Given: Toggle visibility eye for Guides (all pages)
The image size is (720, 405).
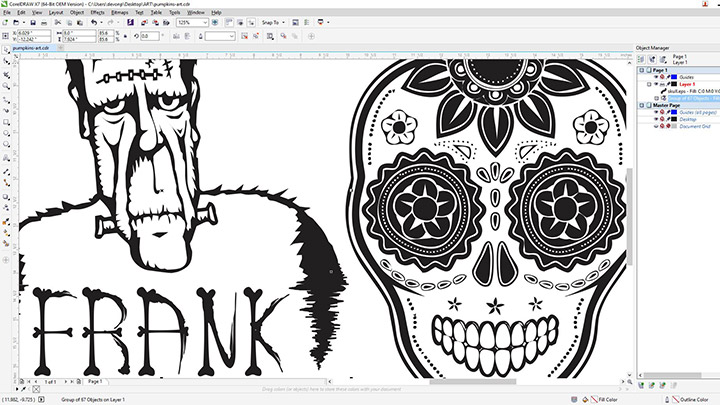Looking at the screenshot, I should tap(656, 112).
